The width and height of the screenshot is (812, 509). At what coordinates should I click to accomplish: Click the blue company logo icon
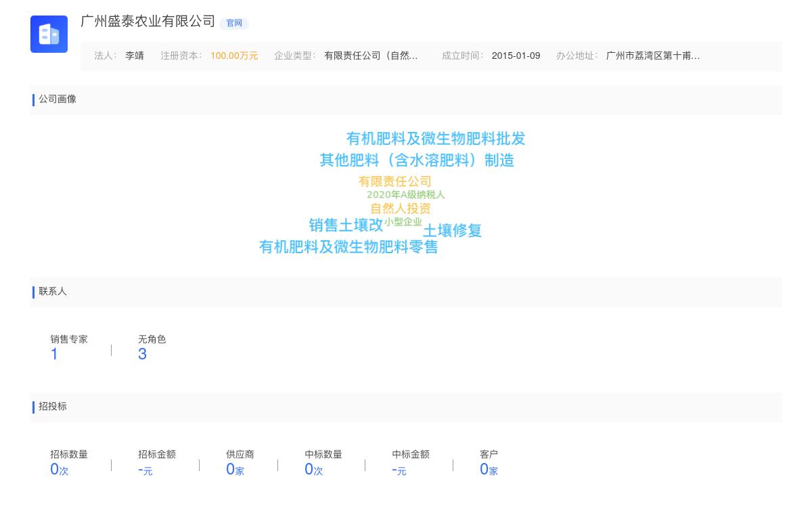point(49,34)
